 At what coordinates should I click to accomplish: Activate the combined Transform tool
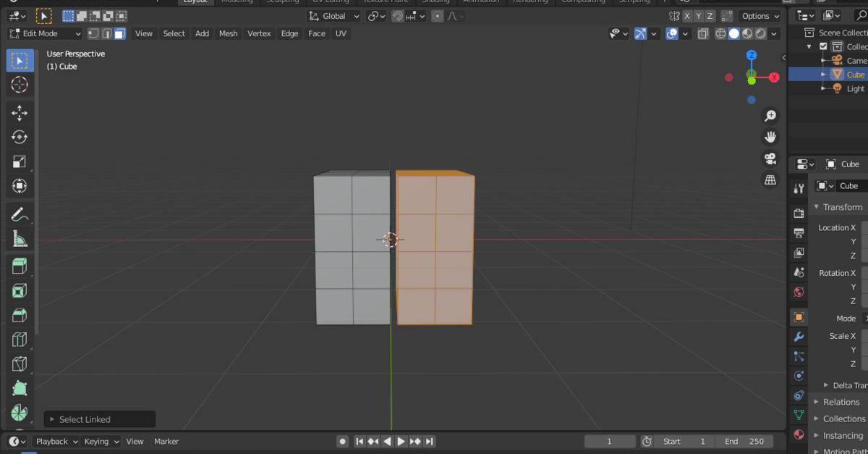pyautogui.click(x=20, y=186)
